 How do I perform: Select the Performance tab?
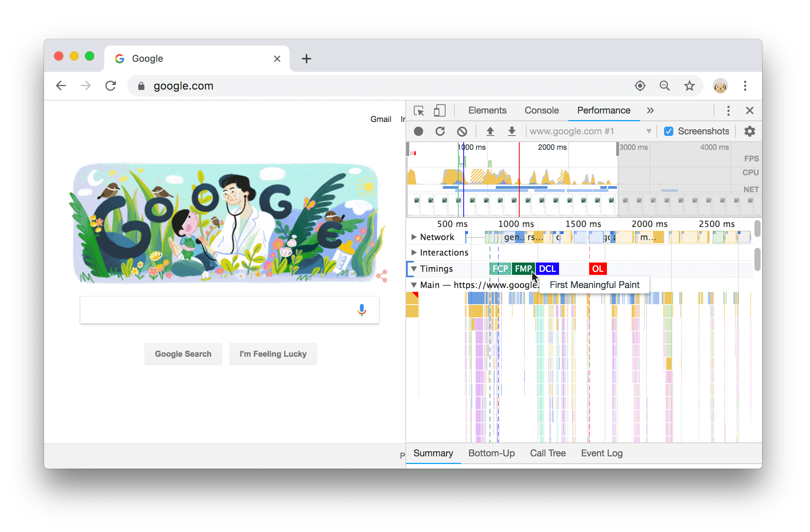(x=602, y=110)
